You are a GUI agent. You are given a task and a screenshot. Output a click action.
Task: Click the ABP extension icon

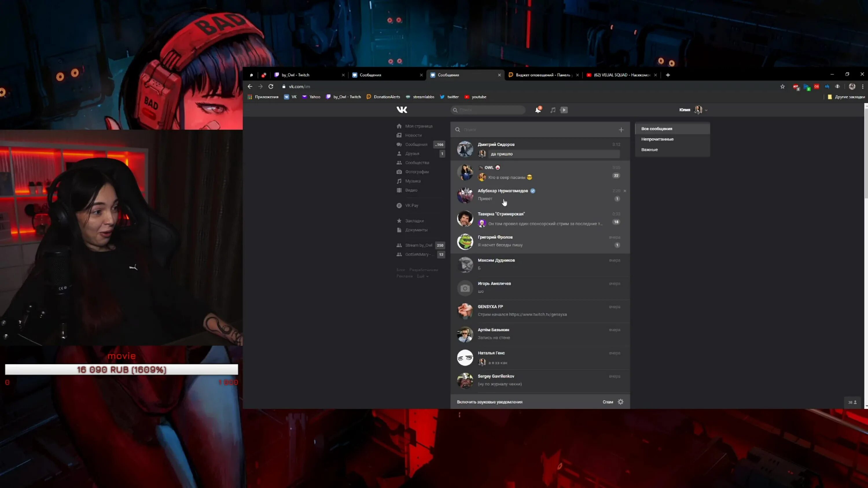796,87
